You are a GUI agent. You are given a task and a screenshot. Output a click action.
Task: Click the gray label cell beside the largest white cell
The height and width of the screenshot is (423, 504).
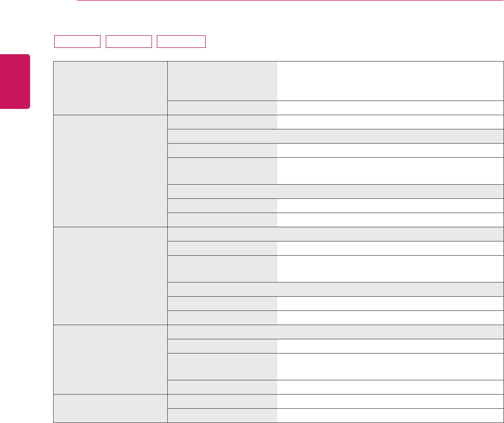point(223,81)
